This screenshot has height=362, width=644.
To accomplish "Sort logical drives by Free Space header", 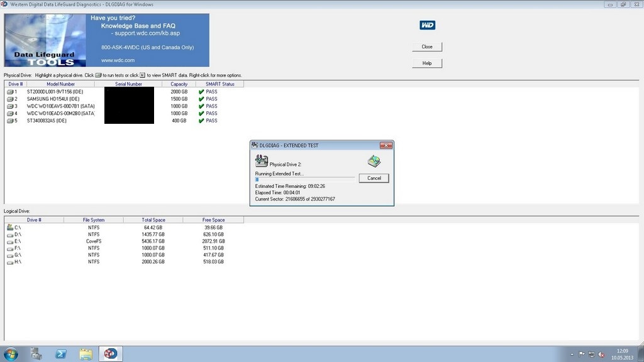I will [213, 220].
